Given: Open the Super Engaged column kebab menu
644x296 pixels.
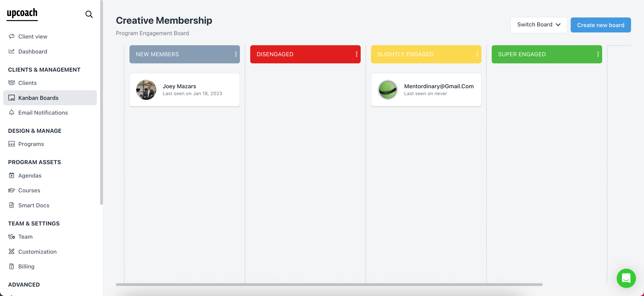Looking at the screenshot, I should pyautogui.click(x=598, y=54).
